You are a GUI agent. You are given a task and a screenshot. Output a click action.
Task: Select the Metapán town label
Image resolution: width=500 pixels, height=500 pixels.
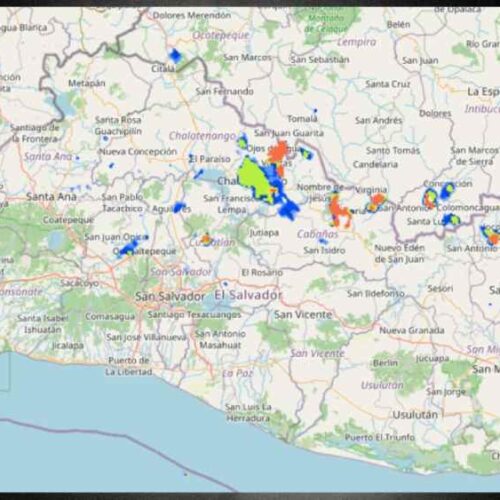click(x=87, y=83)
